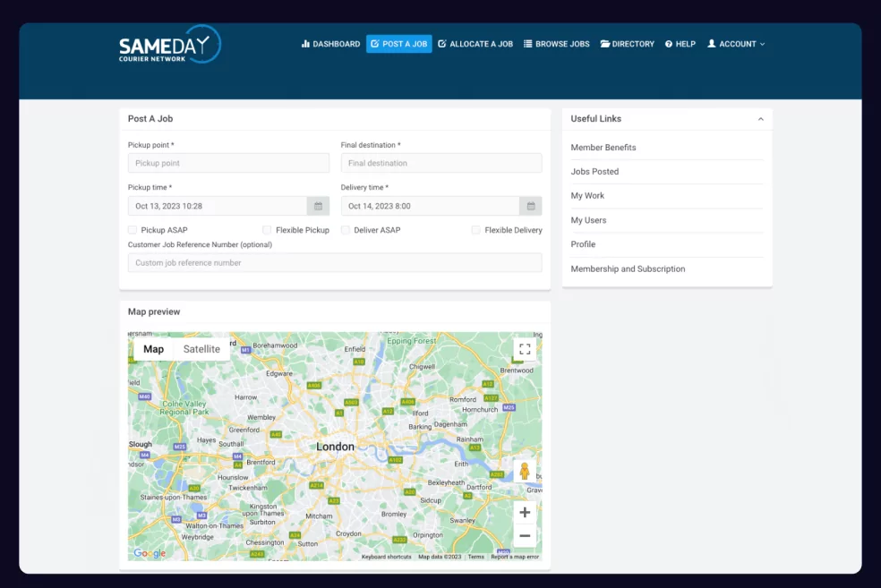
Task: Click the Custom job reference number field
Action: click(x=335, y=263)
